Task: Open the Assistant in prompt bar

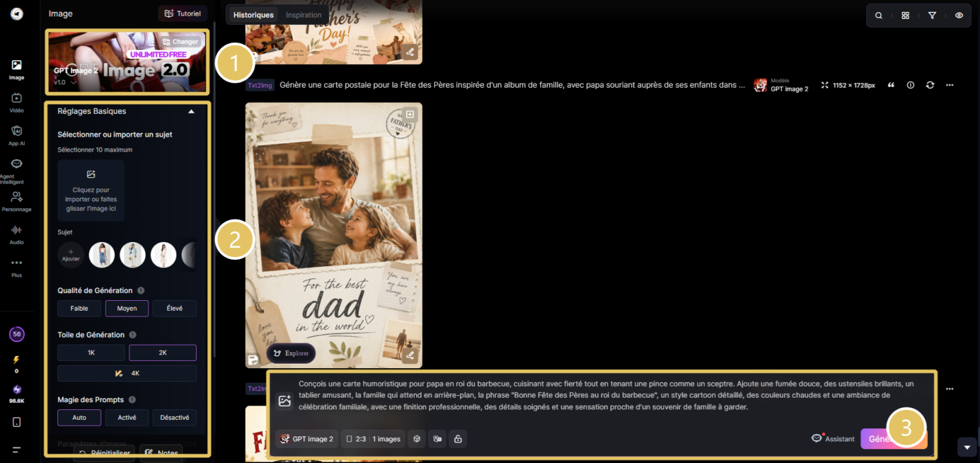Action: click(x=833, y=439)
